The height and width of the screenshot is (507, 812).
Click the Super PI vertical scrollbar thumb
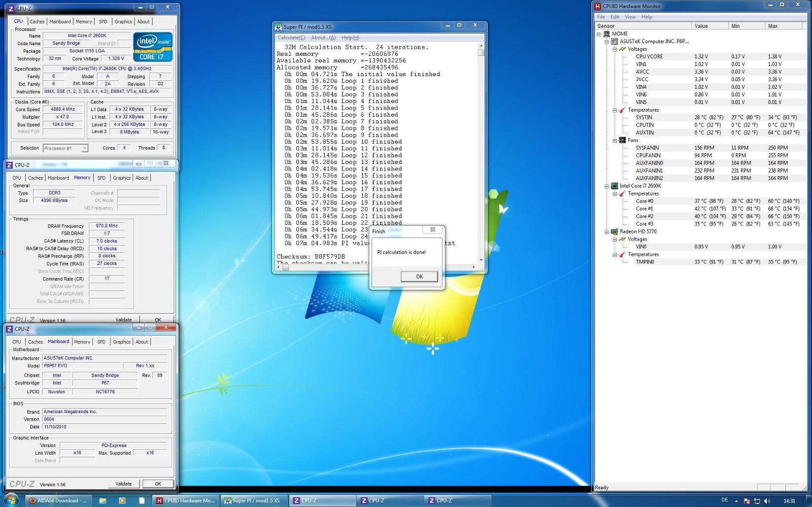click(481, 52)
